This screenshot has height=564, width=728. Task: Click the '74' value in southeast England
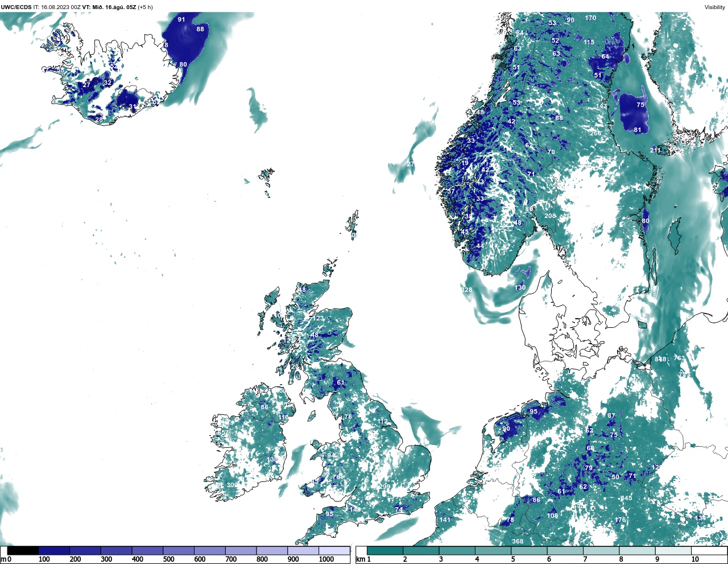point(399,509)
